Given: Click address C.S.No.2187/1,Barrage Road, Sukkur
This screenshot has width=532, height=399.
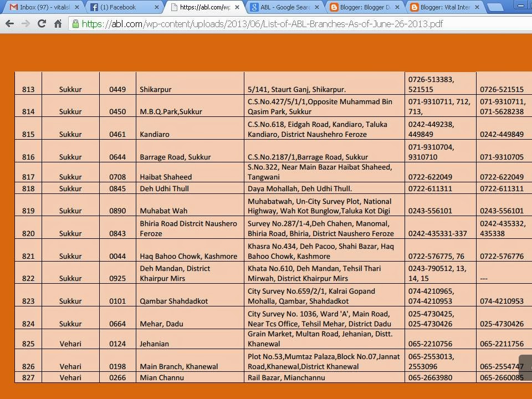Looking at the screenshot, I should click(308, 157).
